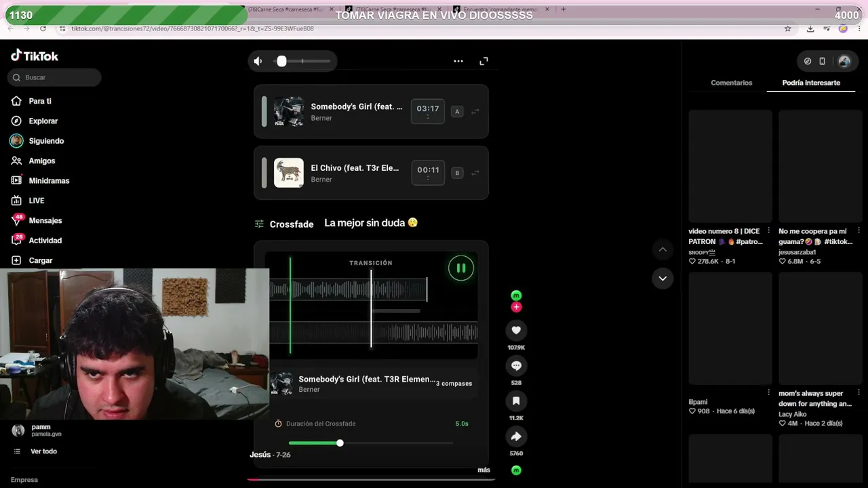868x488 pixels.
Task: Open the 'No me cooperа pa mi guama' thumbnail
Action: coord(821,166)
